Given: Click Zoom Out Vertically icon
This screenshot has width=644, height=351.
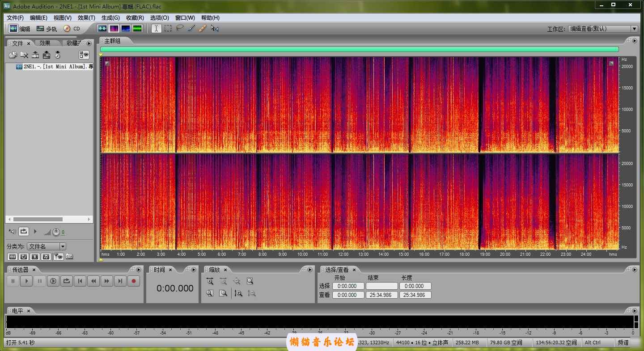Looking at the screenshot, I should pos(252,293).
